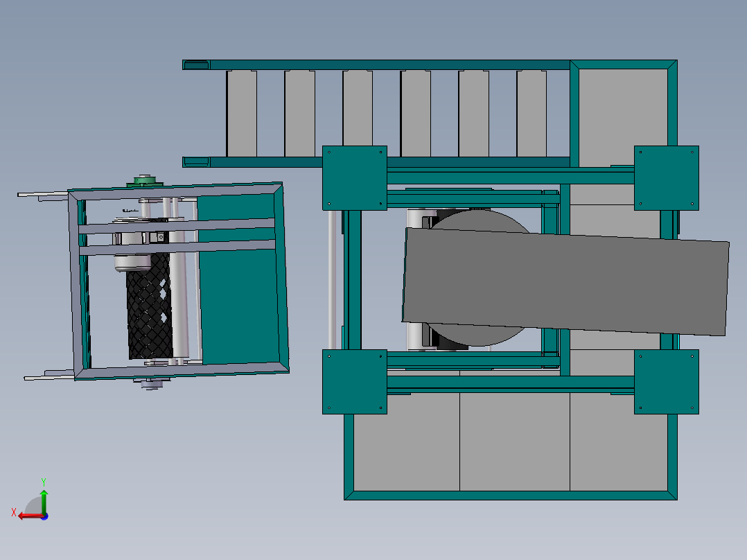Select the silver motor cylinder above the mesh roller

coord(132,262)
